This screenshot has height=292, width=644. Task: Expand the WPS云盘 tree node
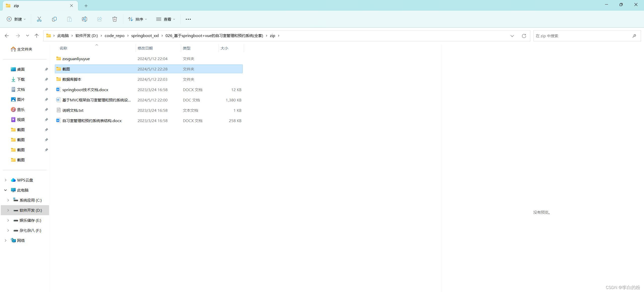(x=6, y=180)
